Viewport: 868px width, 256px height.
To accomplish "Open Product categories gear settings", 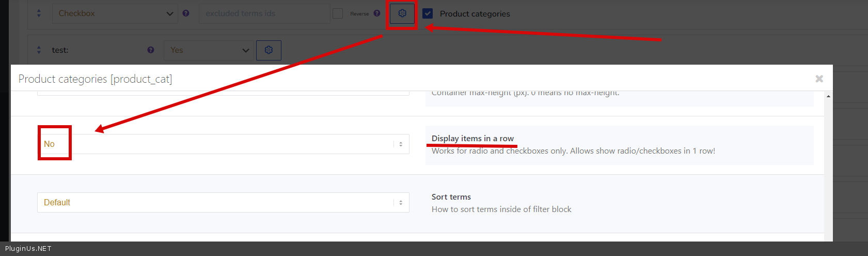I will 402,13.
